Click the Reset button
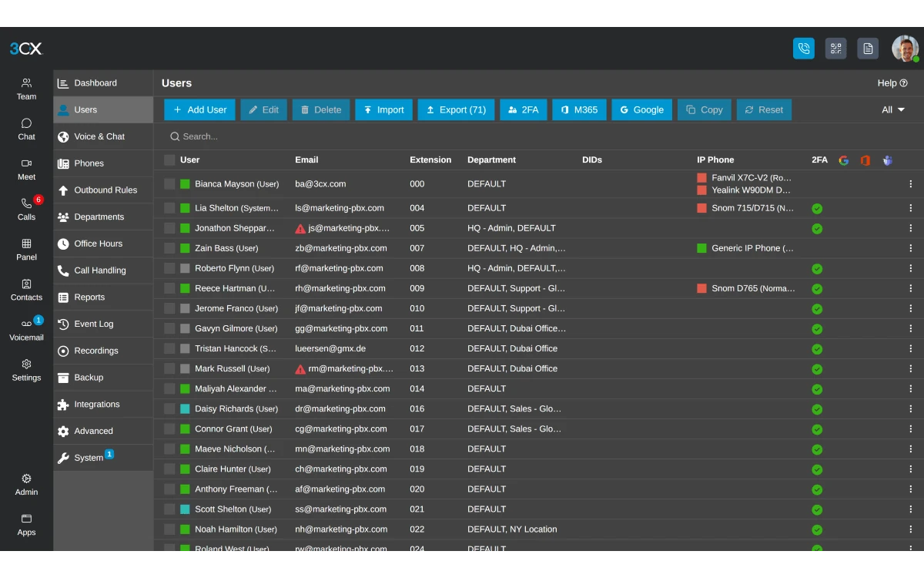Image resolution: width=924 pixels, height=578 pixels. click(x=764, y=109)
